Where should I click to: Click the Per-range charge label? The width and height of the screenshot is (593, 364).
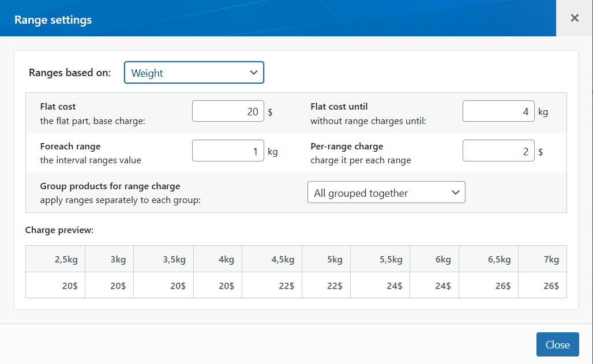pos(347,147)
